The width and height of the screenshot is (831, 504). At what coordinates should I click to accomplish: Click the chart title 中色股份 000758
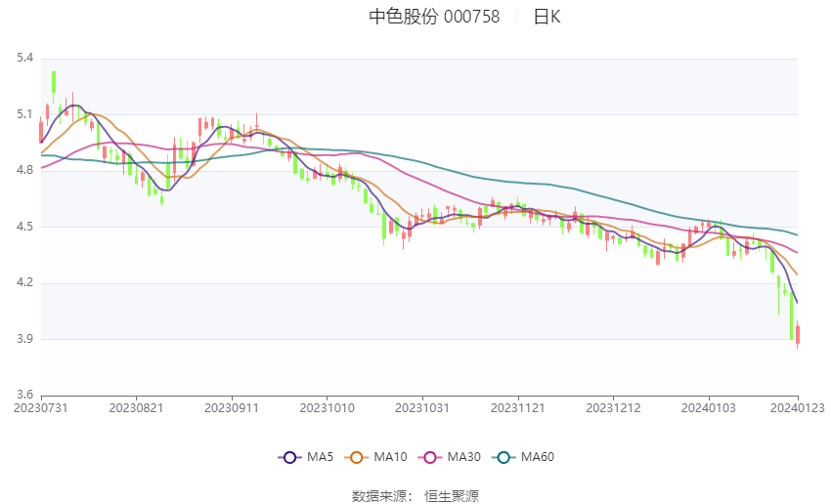[x=434, y=17]
